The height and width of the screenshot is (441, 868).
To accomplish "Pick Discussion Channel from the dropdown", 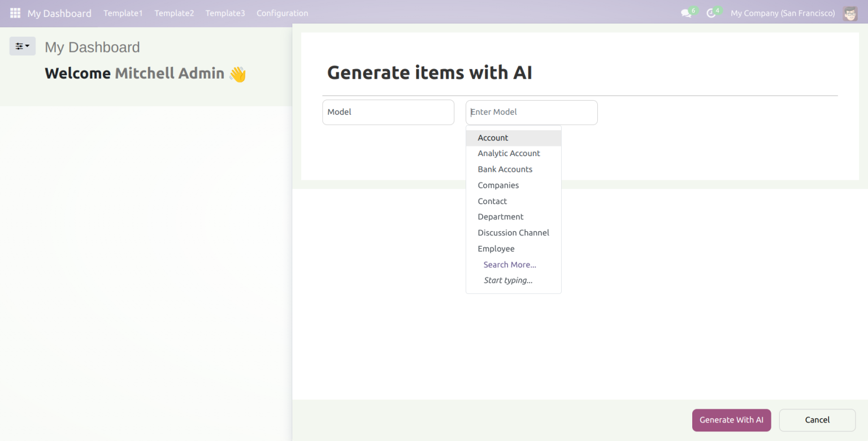I will click(x=513, y=232).
